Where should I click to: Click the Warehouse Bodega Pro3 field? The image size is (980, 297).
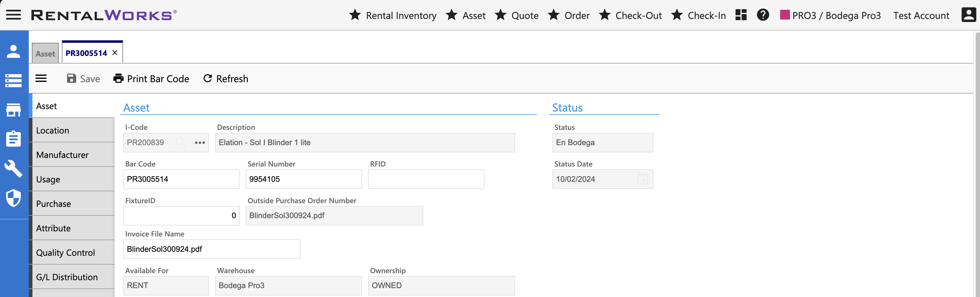pos(288,286)
